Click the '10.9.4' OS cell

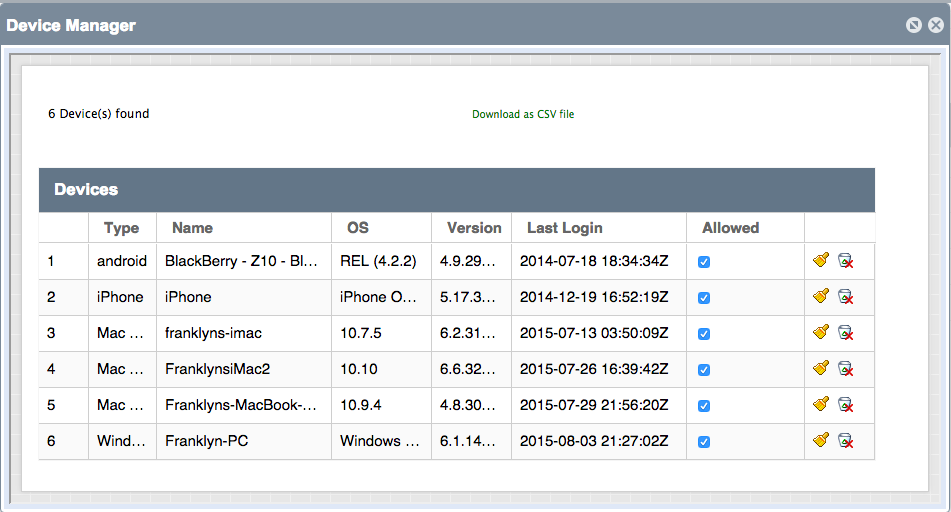coord(381,405)
